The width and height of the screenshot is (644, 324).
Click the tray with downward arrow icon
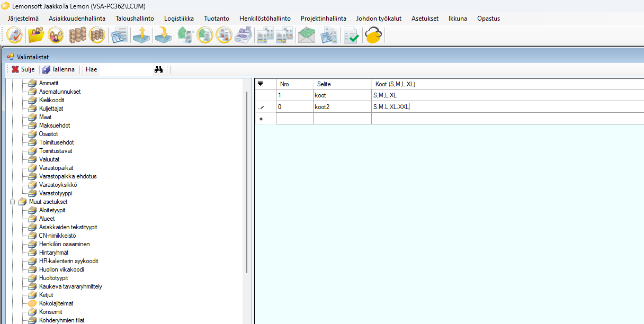(x=163, y=36)
